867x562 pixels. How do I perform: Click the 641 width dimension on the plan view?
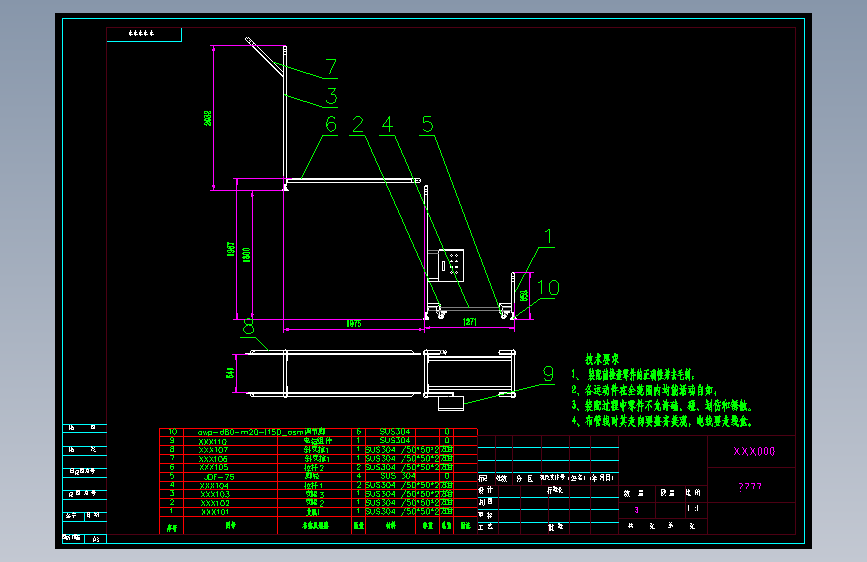(x=230, y=373)
